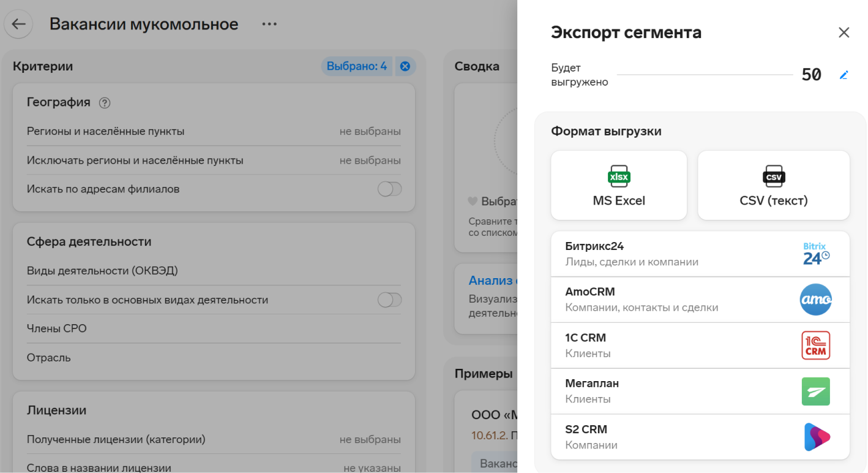This screenshot has width=868, height=473.
Task: Edit the export count with the pencil icon
Action: coord(844,75)
